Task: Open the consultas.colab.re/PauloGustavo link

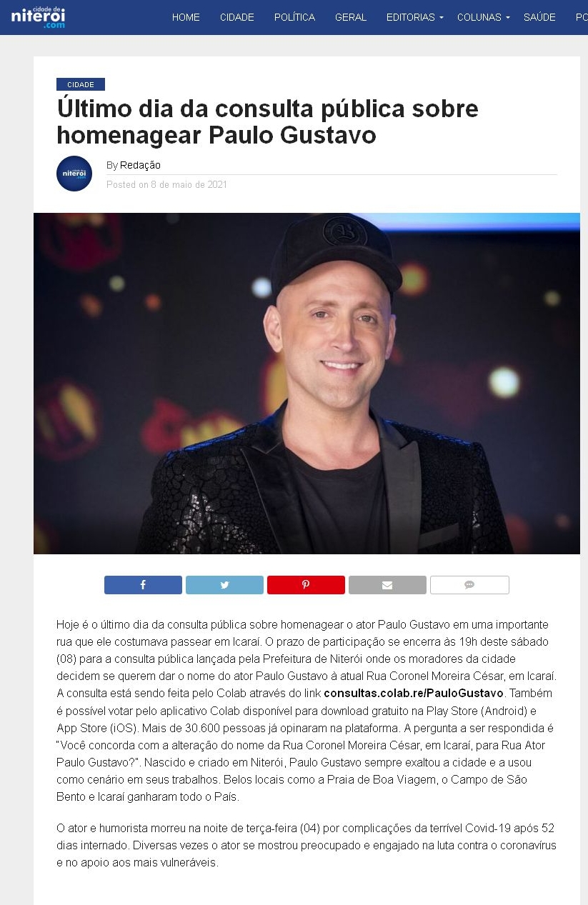Action: point(414,693)
